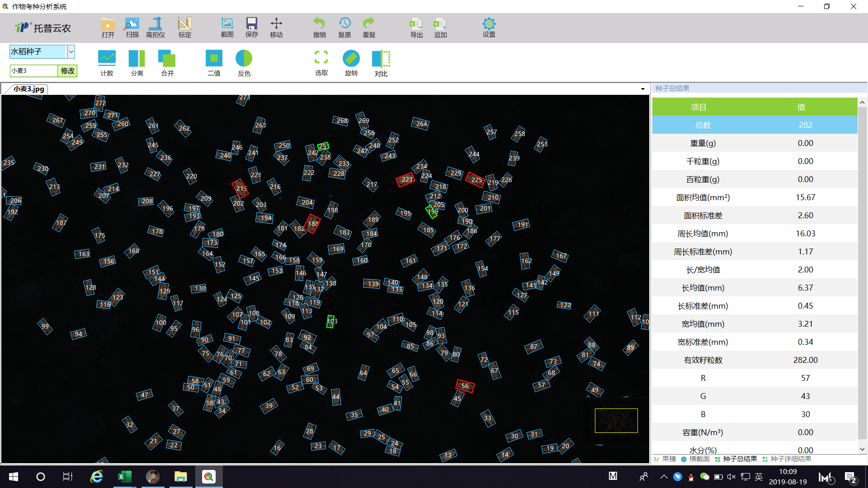The image size is (868, 488).
Task: Select red-outlined seed 56
Action: (x=465, y=386)
